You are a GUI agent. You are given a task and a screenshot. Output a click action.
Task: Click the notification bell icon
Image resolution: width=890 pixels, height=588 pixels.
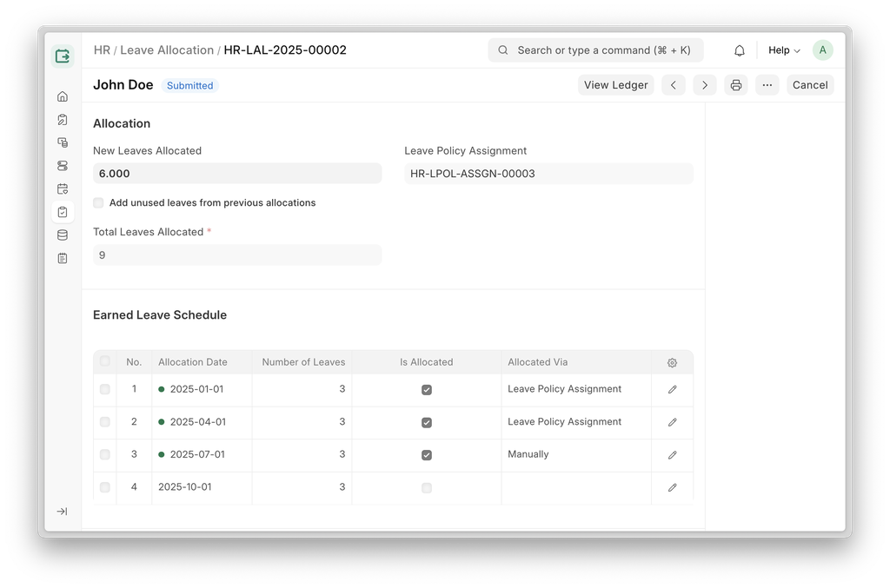740,50
